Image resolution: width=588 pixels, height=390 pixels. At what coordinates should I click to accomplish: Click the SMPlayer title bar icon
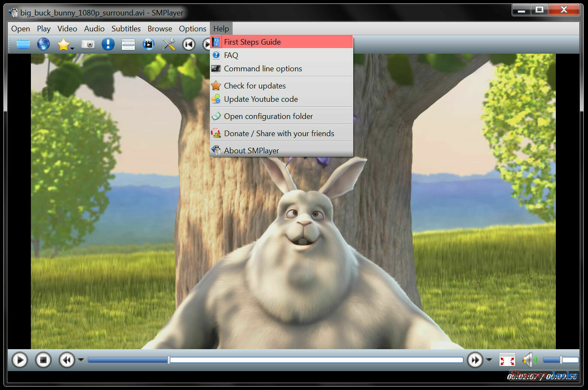[x=13, y=12]
